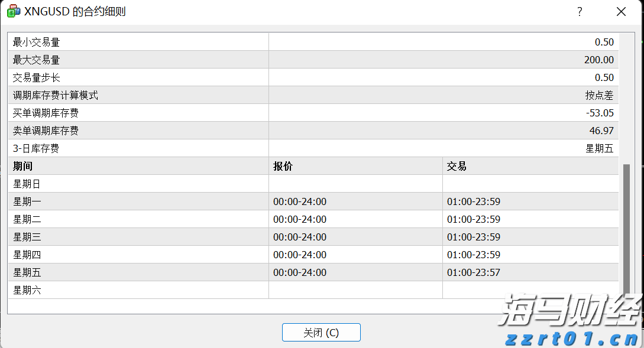Click the XNGUSD symbol icon in title bar

pyautogui.click(x=13, y=11)
